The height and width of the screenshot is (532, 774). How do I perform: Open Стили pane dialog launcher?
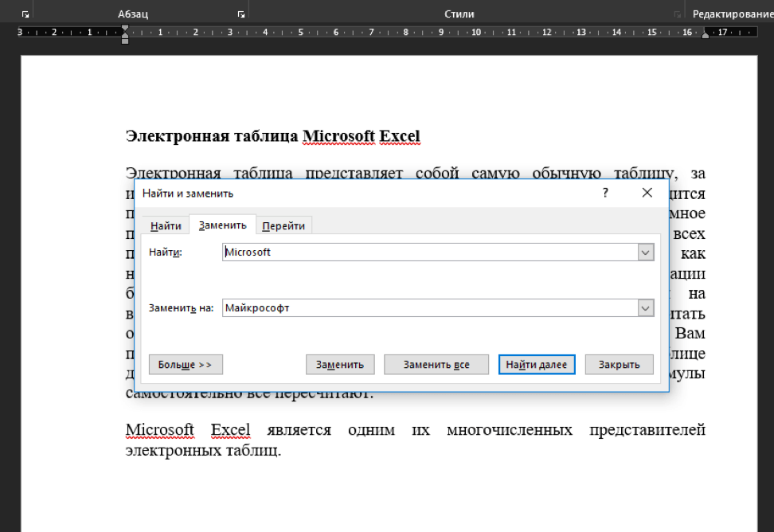[x=677, y=14]
